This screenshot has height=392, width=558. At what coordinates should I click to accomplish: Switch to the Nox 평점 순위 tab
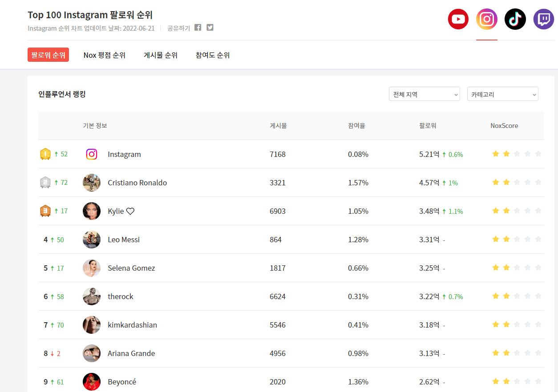click(x=105, y=55)
